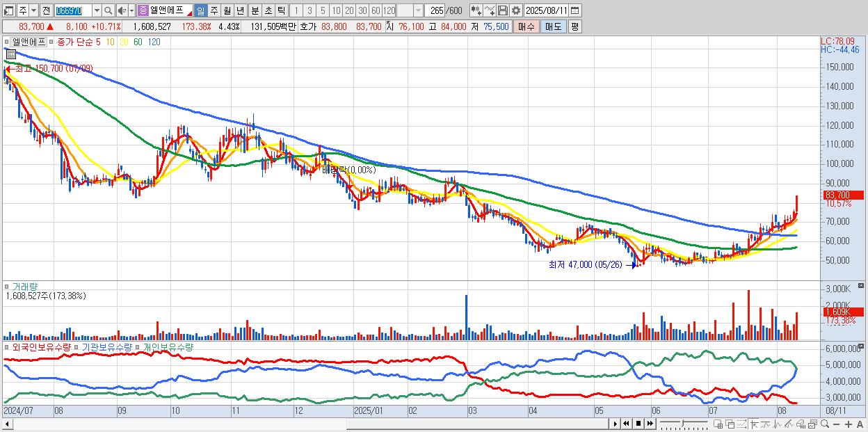Choose the 5 interval button
The height and width of the screenshot is (432, 868).
click(323, 10)
